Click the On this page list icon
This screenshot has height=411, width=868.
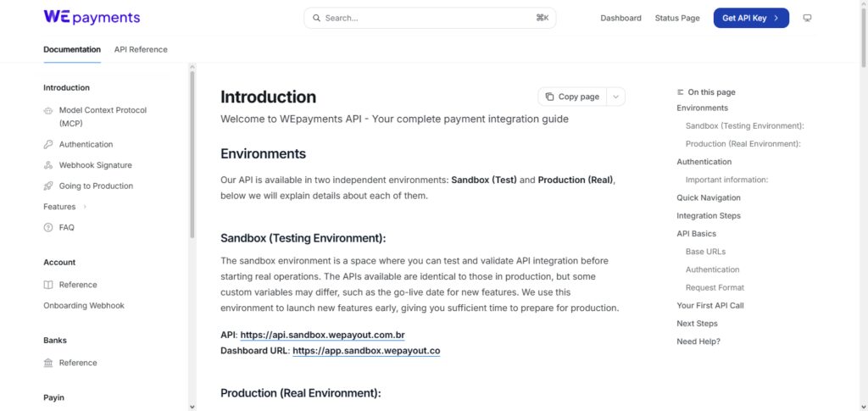tap(681, 92)
